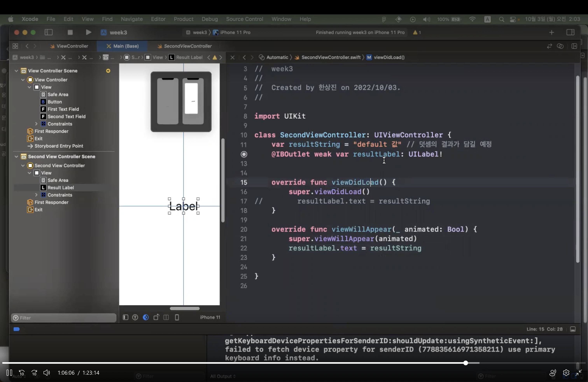
Task: Click the Stop square button in toolbar
Action: pos(70,32)
